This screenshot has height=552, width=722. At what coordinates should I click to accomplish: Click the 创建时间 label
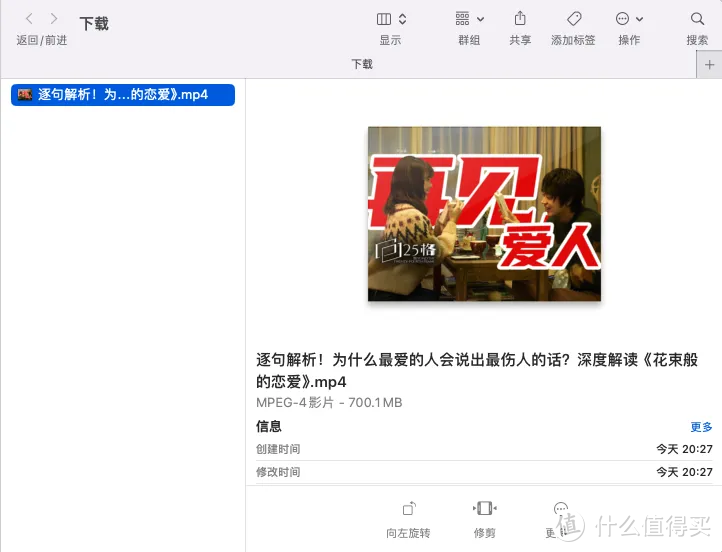[278, 449]
